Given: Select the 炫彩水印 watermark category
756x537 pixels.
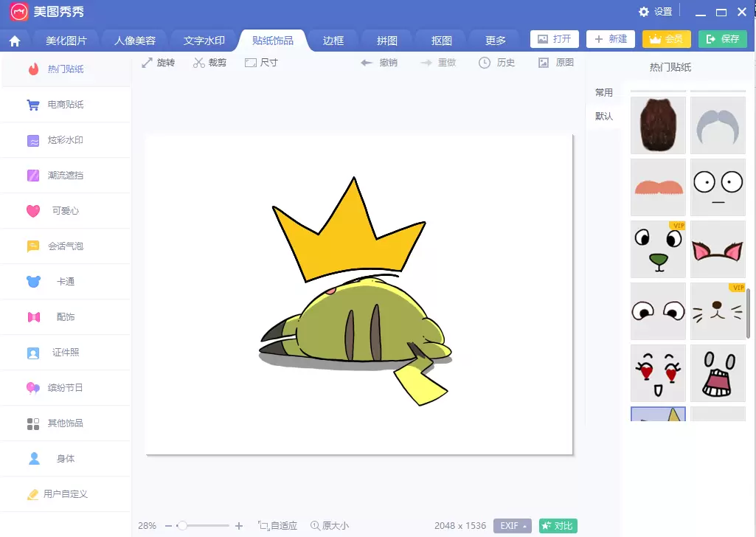Looking at the screenshot, I should pyautogui.click(x=66, y=140).
